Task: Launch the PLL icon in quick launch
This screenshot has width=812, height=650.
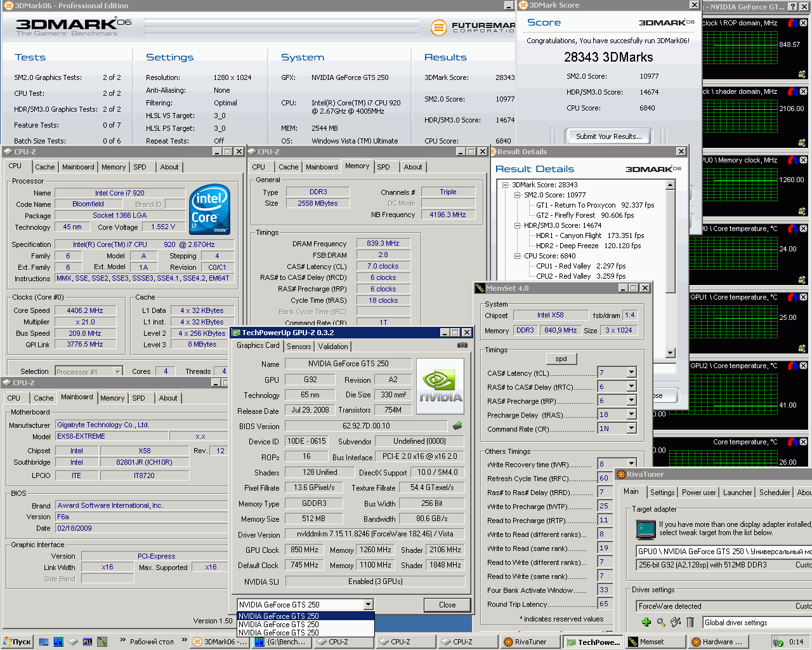Action: [88, 642]
